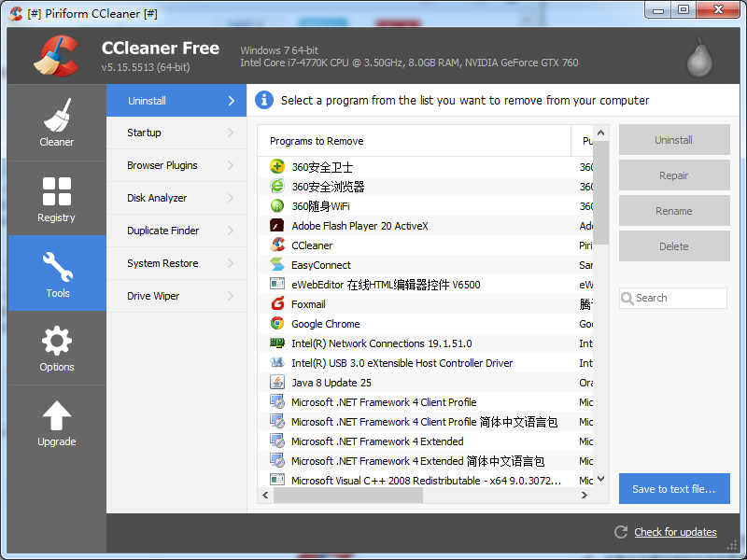This screenshot has height=560, width=747.
Task: Click the Java 8 Update 25 icon
Action: point(276,383)
